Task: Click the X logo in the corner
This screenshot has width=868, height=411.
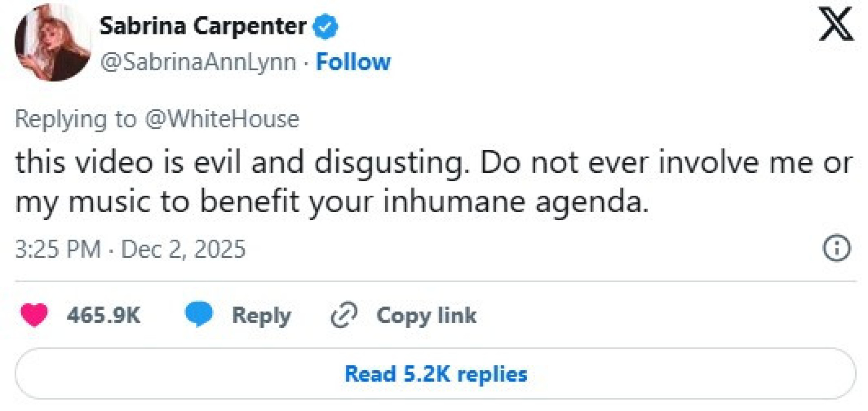Action: point(836,26)
